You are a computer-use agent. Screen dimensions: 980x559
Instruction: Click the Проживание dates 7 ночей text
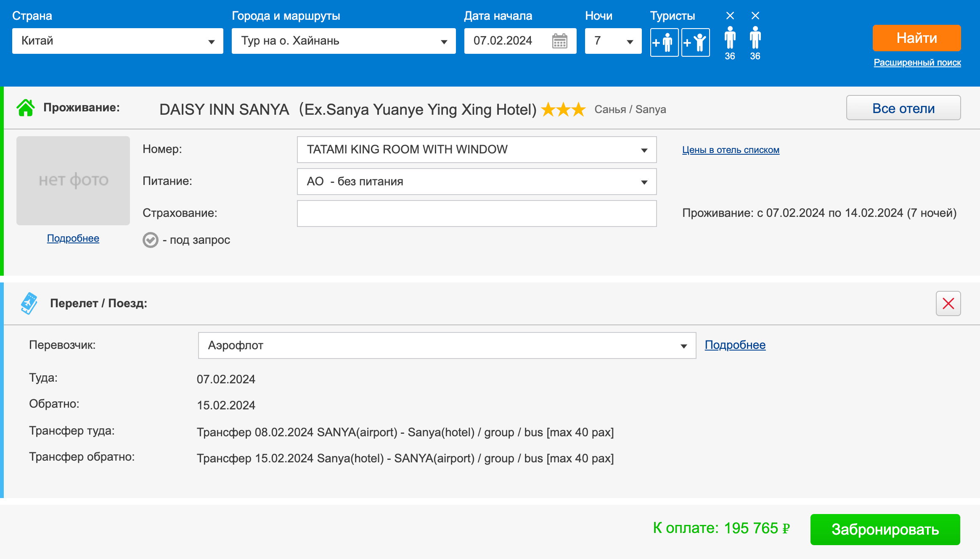pyautogui.click(x=819, y=213)
